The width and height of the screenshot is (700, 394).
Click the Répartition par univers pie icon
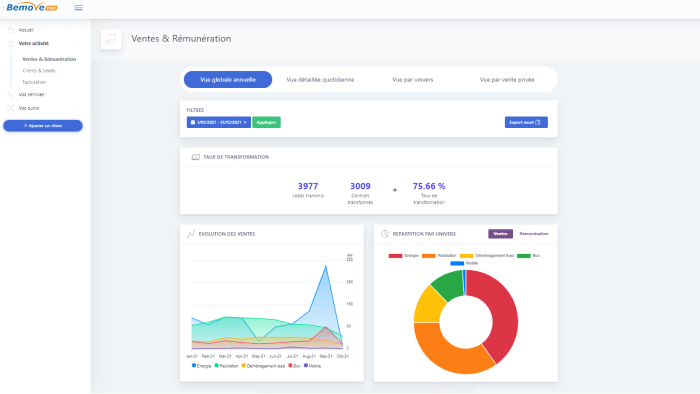pos(384,234)
